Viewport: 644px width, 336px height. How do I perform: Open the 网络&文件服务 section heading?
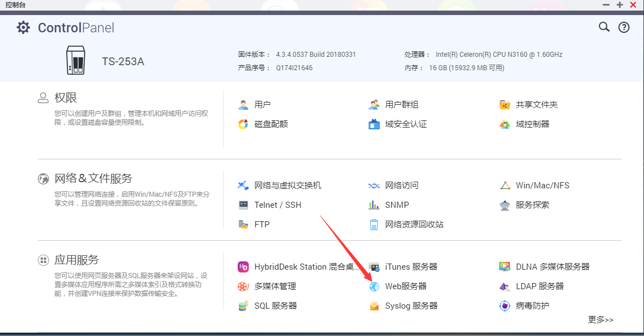coord(93,178)
